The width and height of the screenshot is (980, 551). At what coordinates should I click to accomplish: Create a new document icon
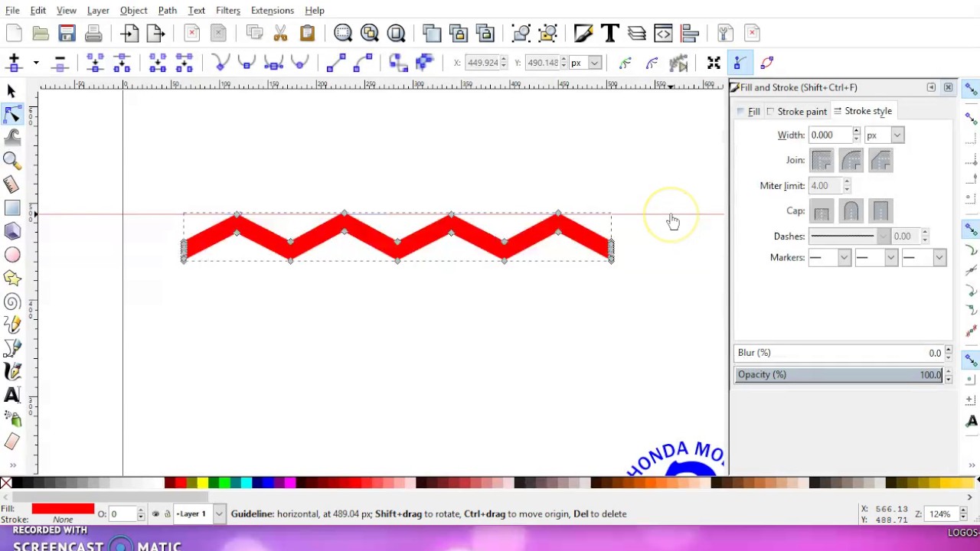(x=14, y=33)
